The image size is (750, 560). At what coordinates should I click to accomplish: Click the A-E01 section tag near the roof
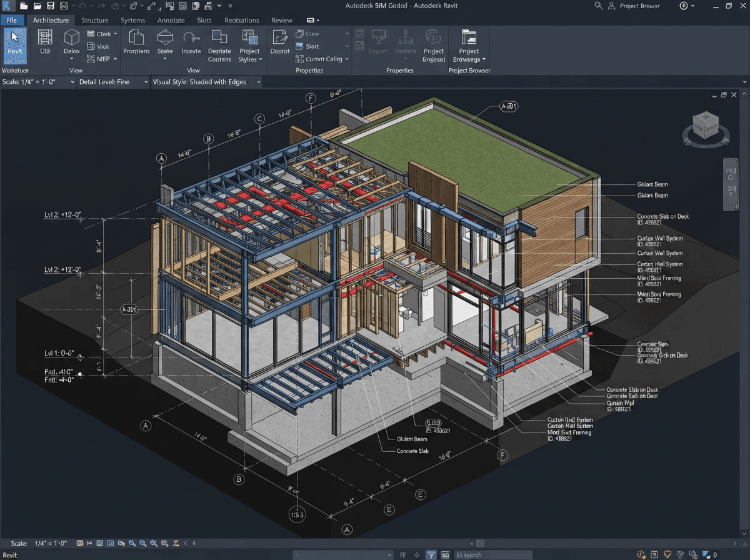pyautogui.click(x=509, y=107)
